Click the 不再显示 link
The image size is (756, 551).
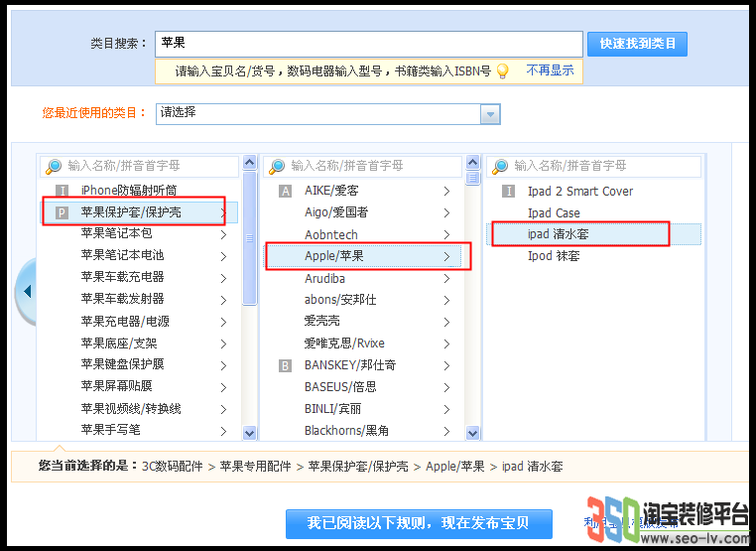[550, 70]
